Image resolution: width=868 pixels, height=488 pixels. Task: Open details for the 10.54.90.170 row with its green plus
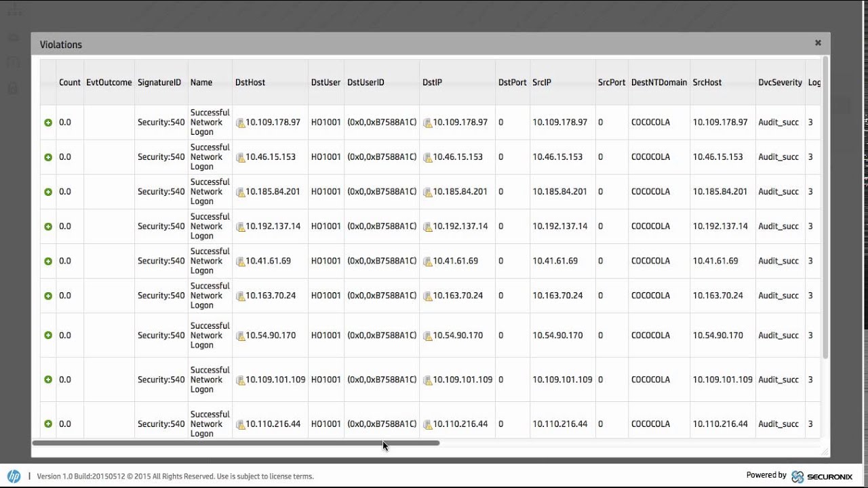[48, 335]
